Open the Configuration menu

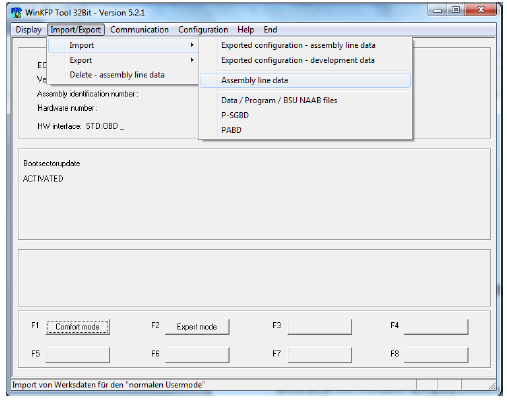click(203, 30)
